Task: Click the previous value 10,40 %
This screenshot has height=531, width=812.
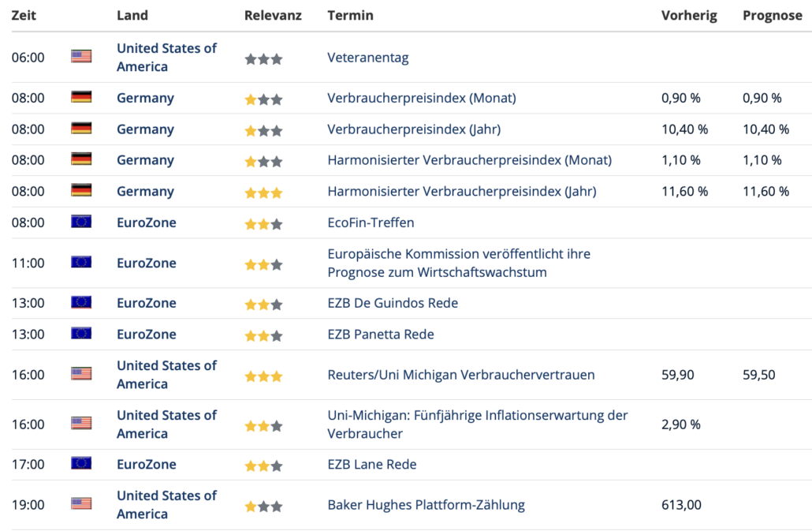Action: point(684,129)
